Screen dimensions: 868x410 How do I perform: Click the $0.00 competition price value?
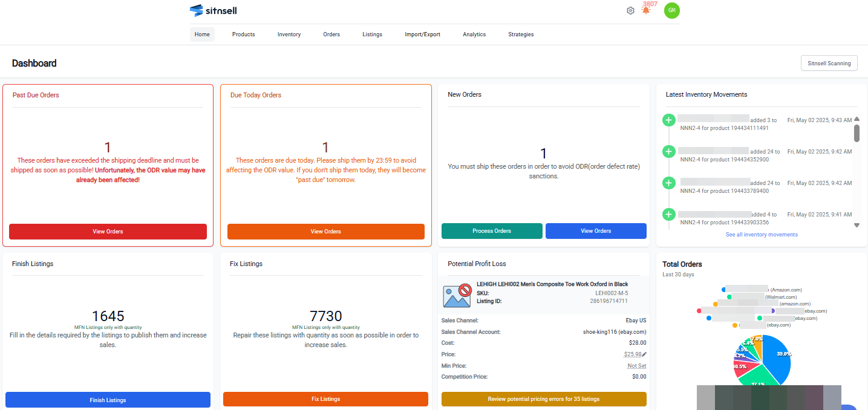(639, 377)
